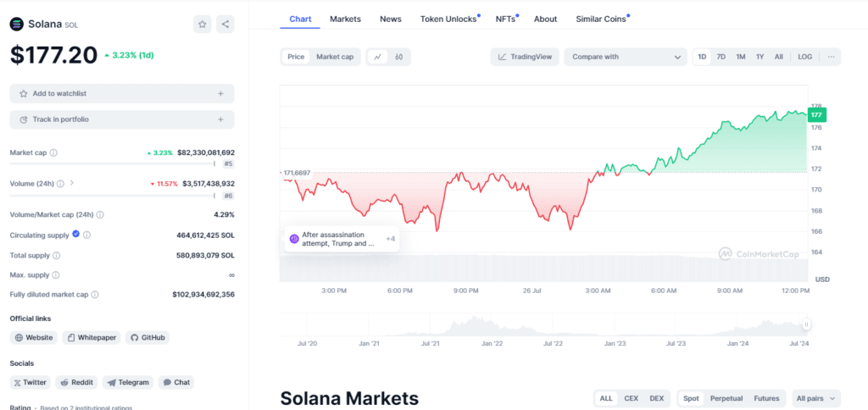Image resolution: width=868 pixels, height=410 pixels.
Task: Open the Markets tab
Action: point(346,19)
